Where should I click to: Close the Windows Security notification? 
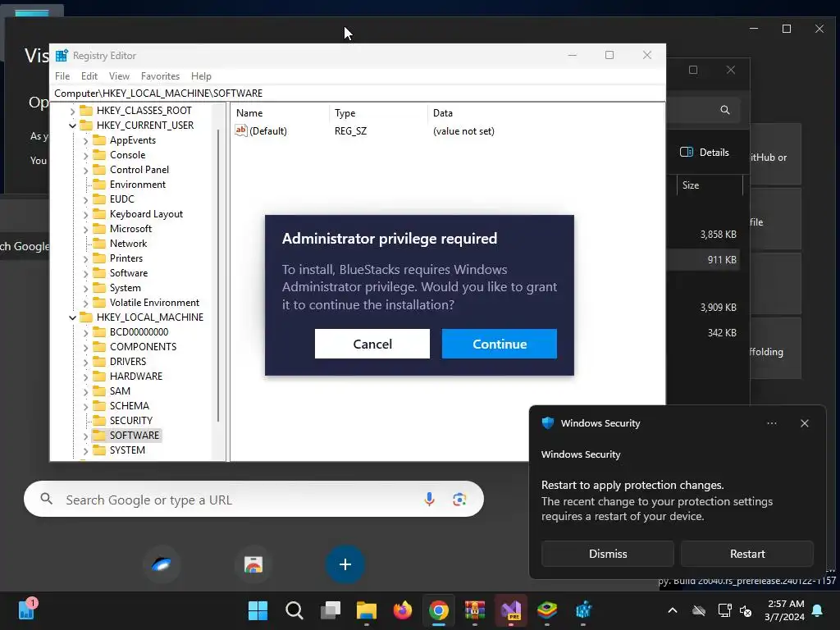pyautogui.click(x=804, y=423)
